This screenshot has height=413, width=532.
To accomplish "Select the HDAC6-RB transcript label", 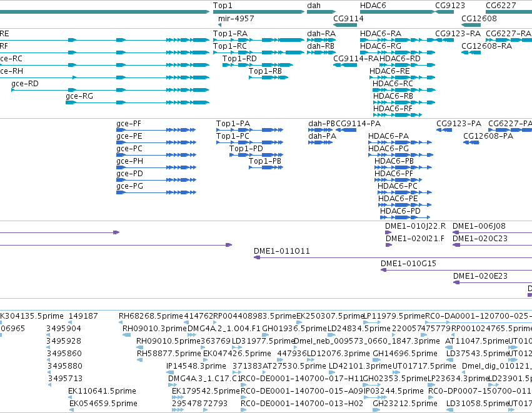I will coord(393,96).
